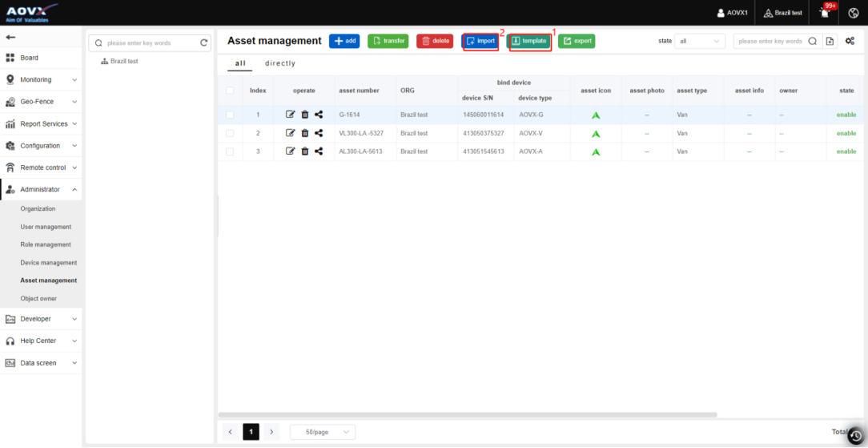The height and width of the screenshot is (448, 868).
Task: Open the state filter dropdown
Action: pyautogui.click(x=701, y=41)
